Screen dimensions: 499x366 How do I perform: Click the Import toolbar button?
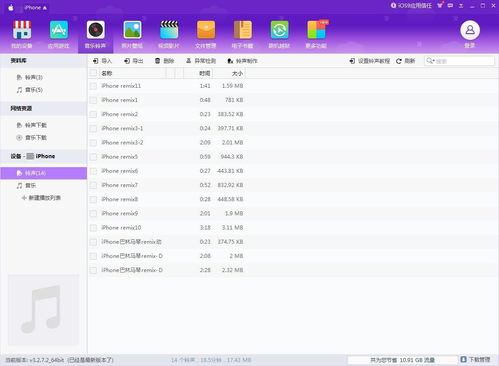click(x=102, y=61)
